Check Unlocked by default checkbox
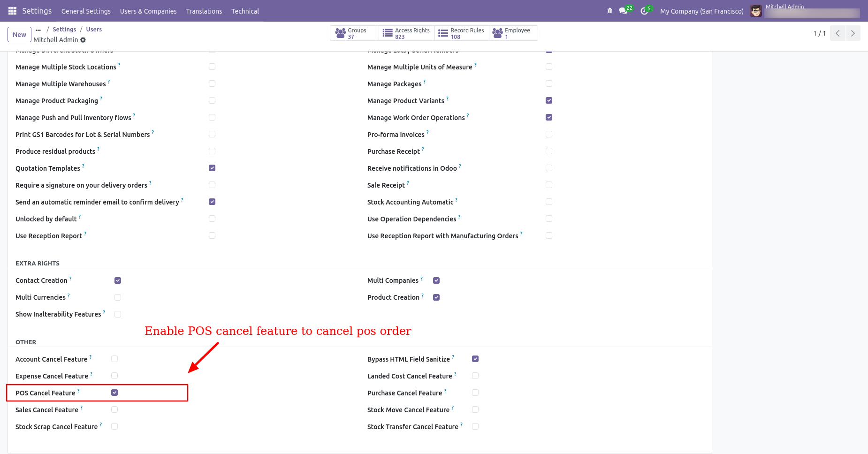 click(212, 219)
